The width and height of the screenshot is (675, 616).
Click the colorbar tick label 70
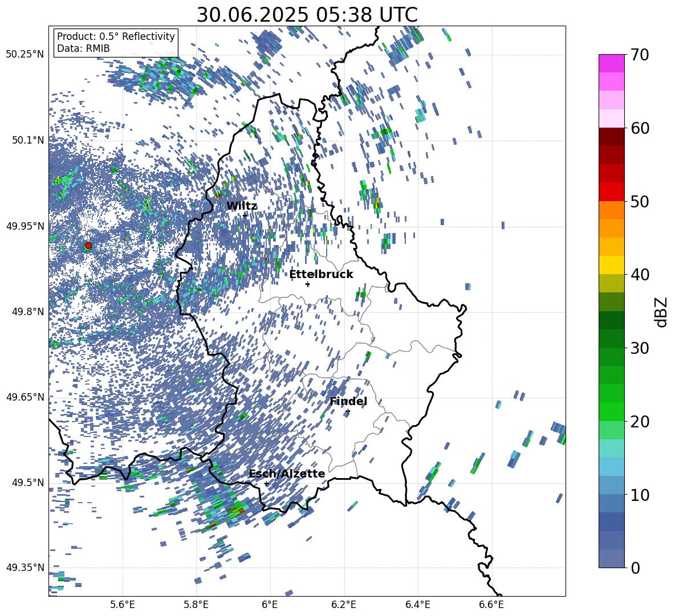(x=640, y=55)
